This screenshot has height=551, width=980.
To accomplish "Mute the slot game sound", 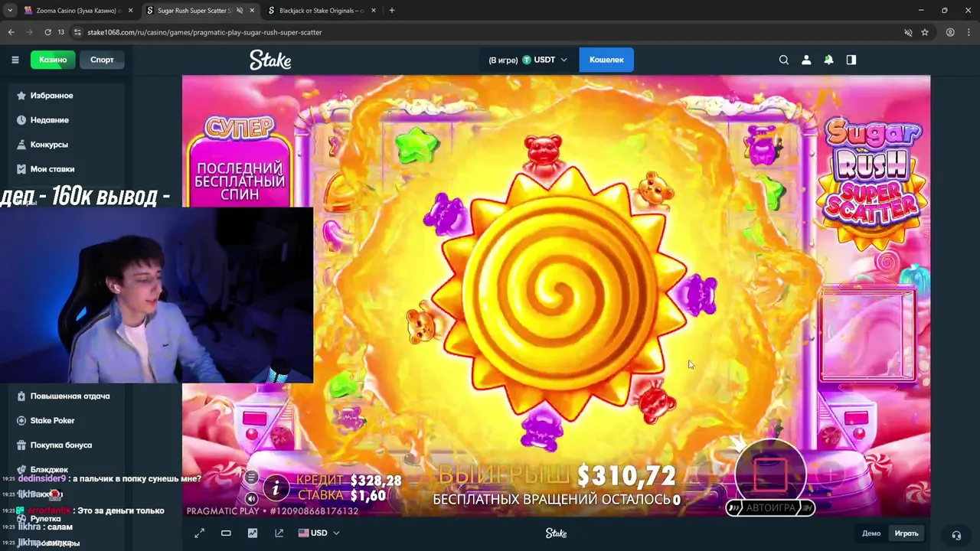I will [x=251, y=498].
